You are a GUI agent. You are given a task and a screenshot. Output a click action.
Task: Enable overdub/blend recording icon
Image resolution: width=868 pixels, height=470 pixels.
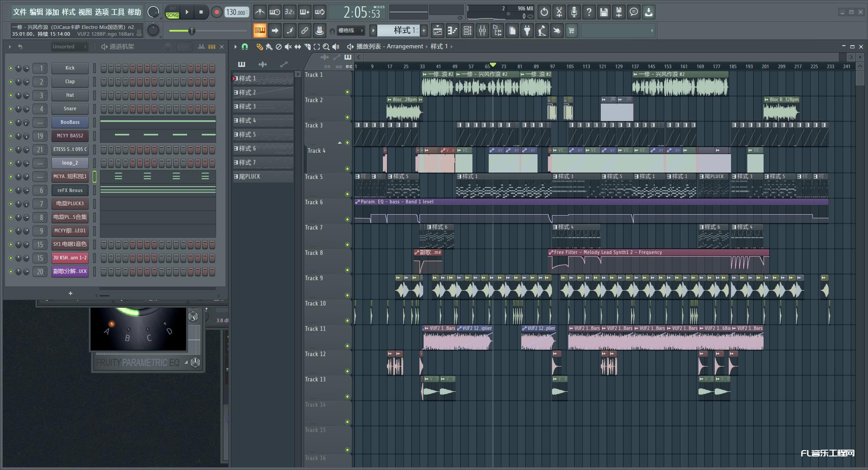coord(305,12)
